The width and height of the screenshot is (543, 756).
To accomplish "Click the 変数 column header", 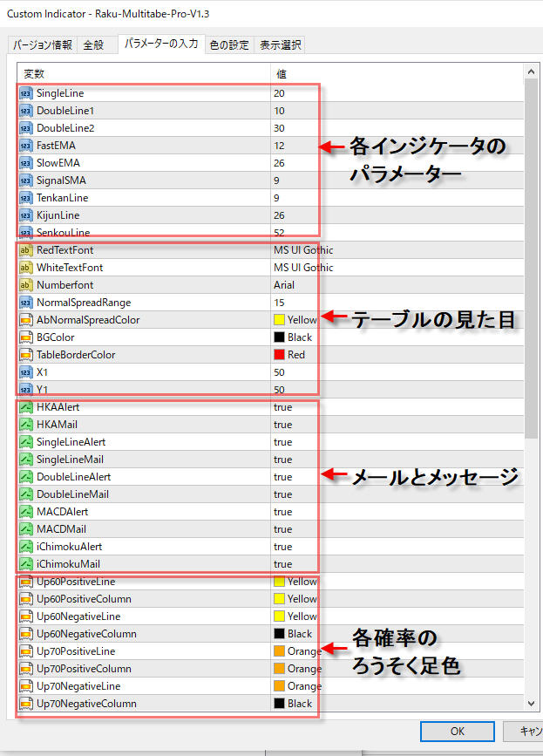I will coord(144,74).
